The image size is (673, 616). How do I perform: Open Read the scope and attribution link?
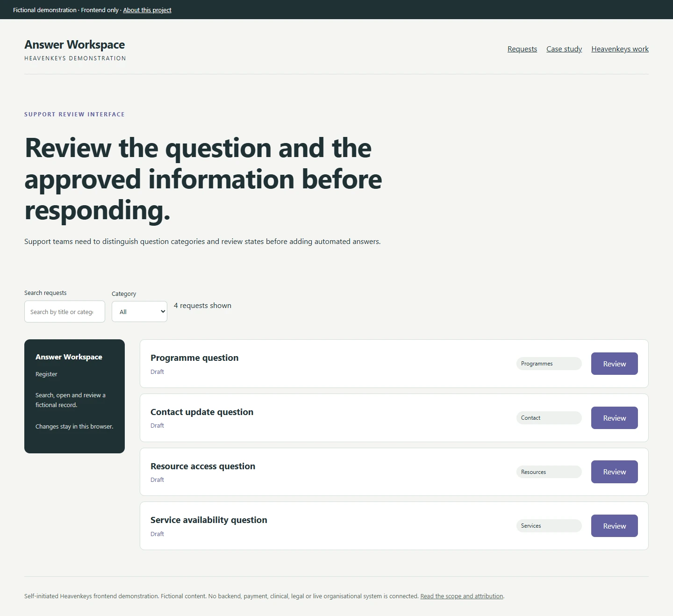click(x=462, y=596)
